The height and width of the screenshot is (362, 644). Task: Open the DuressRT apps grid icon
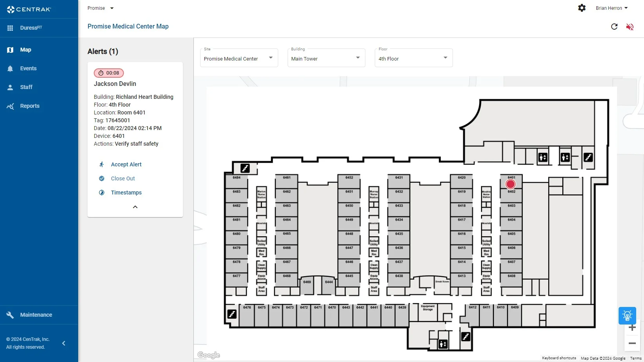pos(10,28)
